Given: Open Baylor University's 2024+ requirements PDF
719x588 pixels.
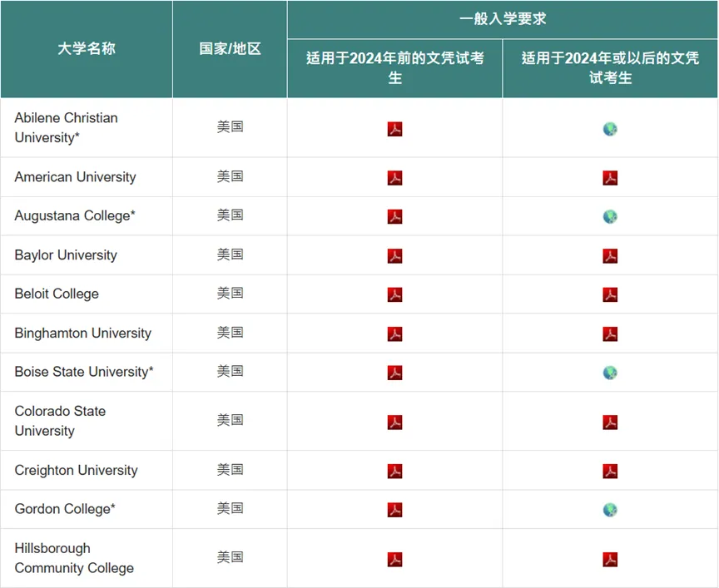Looking at the screenshot, I should tap(610, 254).
